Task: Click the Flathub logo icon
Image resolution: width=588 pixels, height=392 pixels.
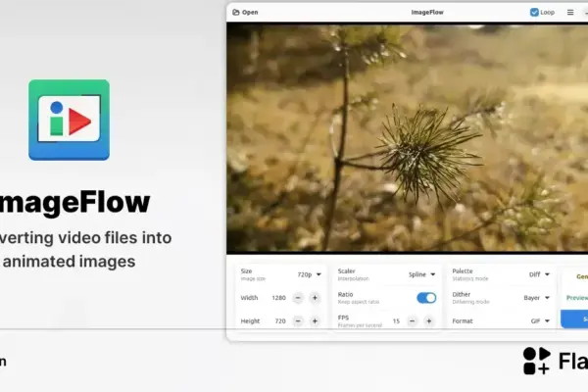Action: (537, 361)
